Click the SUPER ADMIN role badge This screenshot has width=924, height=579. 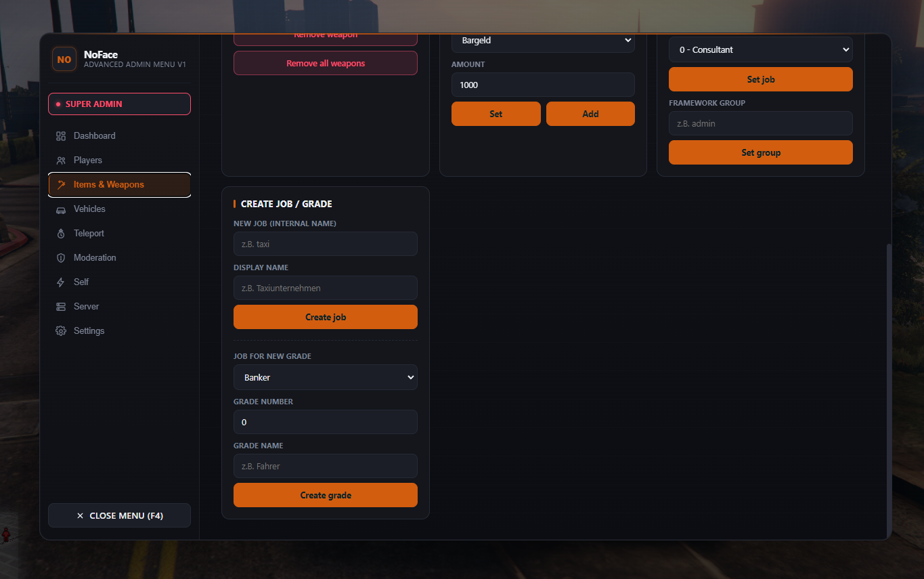point(119,104)
